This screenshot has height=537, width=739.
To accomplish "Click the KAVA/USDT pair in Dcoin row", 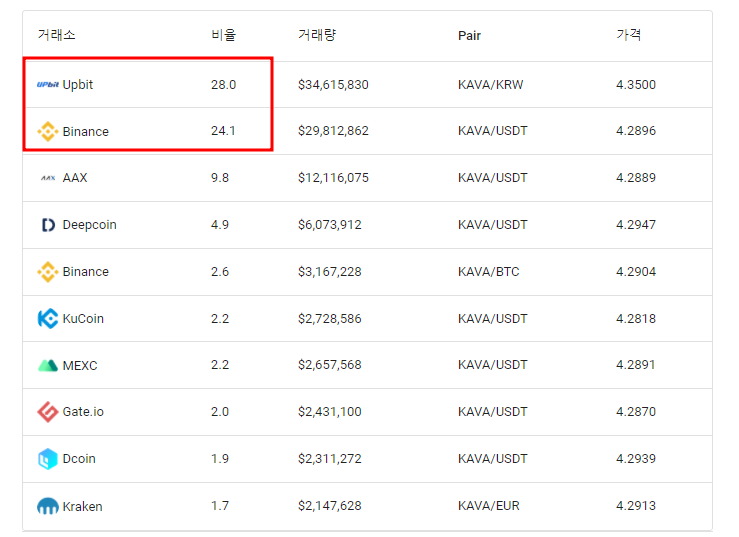I will [x=493, y=459].
